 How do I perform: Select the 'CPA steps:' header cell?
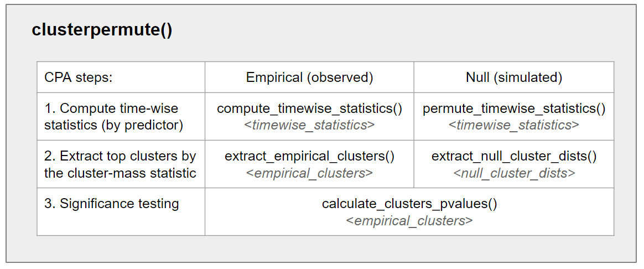point(78,77)
